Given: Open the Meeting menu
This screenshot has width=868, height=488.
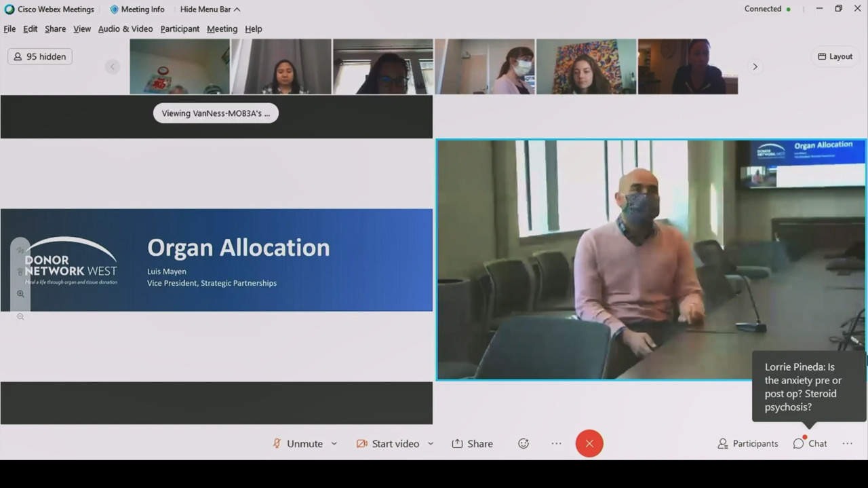Looking at the screenshot, I should pyautogui.click(x=222, y=29).
